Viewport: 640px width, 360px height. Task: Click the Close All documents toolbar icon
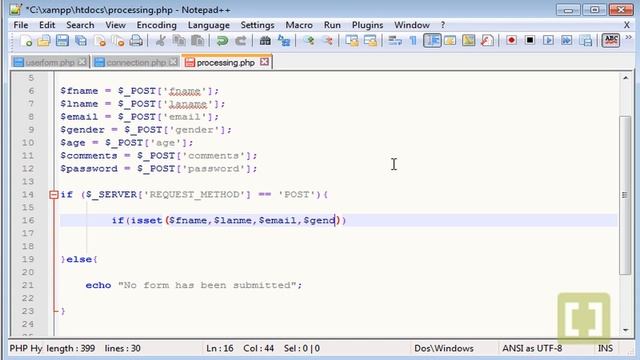[118, 41]
